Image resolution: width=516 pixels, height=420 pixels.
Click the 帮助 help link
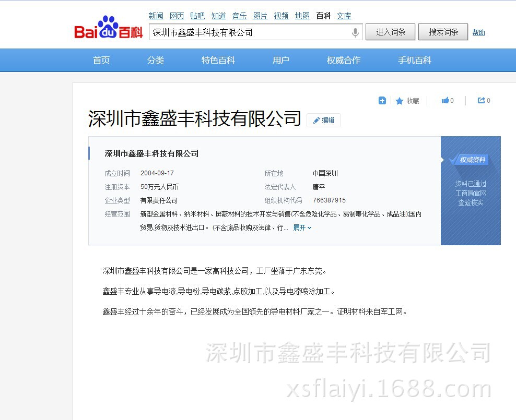(x=478, y=32)
